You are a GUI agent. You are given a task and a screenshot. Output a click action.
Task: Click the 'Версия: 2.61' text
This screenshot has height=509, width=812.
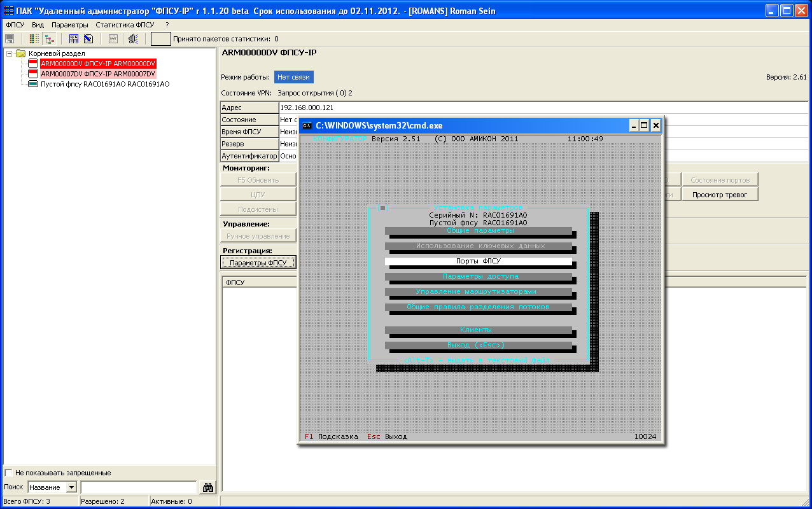787,77
